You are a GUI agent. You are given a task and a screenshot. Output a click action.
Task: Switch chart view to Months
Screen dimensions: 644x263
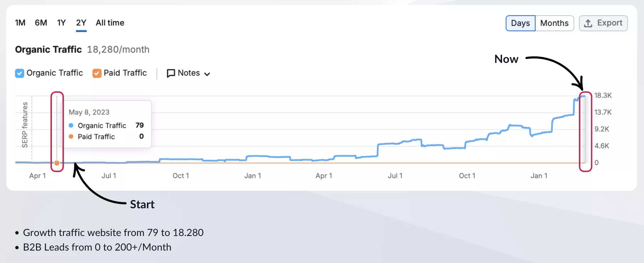pyautogui.click(x=554, y=23)
